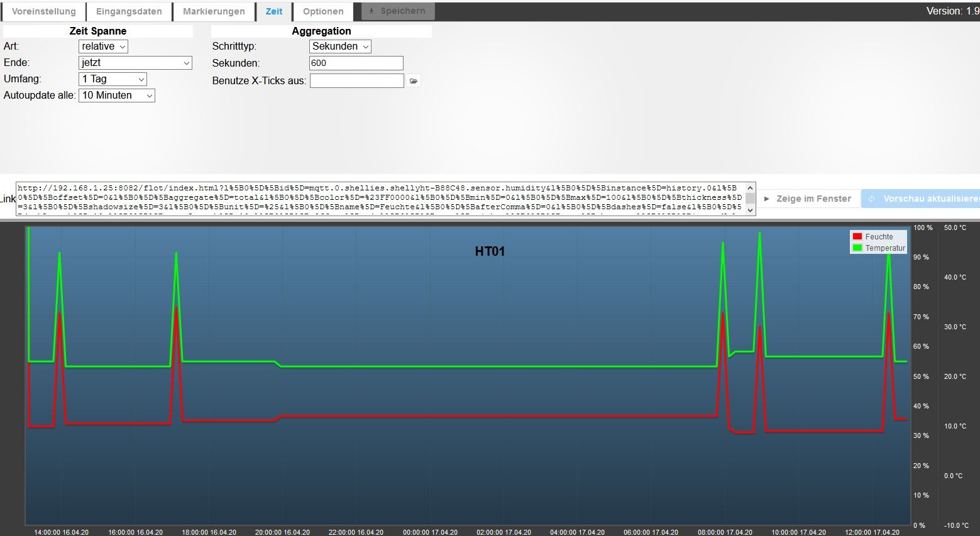Viewport: 980px width, 536px height.
Task: Click the Aggregation section header
Action: [321, 31]
